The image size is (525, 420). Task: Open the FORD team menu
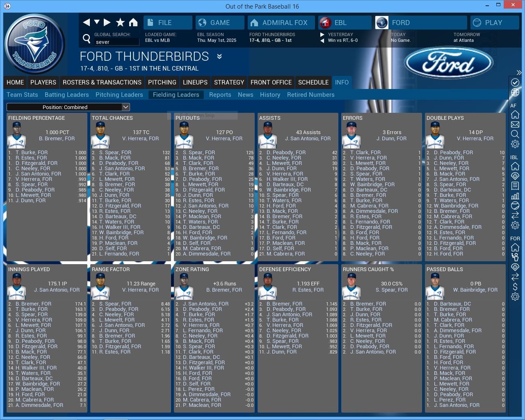[421, 23]
